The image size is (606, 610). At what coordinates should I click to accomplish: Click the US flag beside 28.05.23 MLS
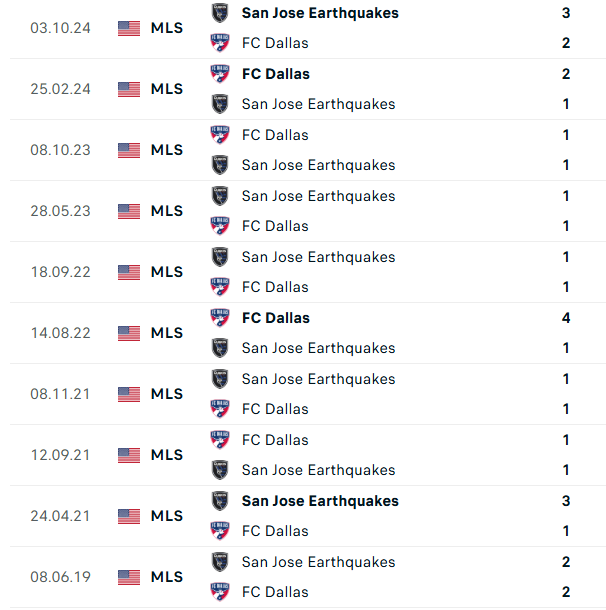click(129, 211)
